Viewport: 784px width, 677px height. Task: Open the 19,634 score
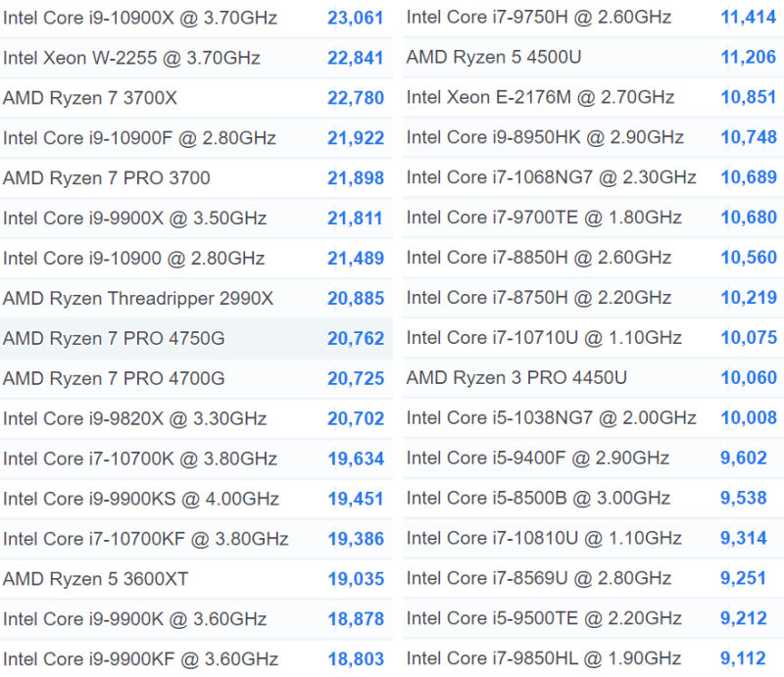pos(356,459)
